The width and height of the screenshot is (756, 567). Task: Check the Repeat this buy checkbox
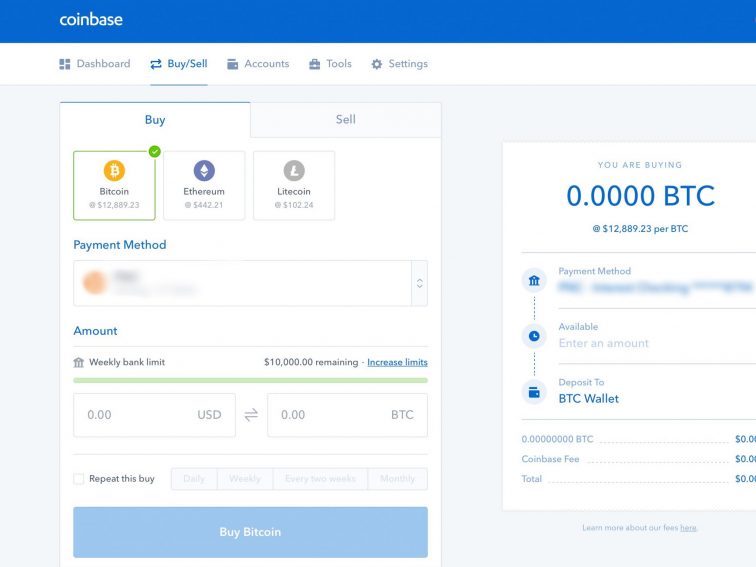click(x=79, y=479)
